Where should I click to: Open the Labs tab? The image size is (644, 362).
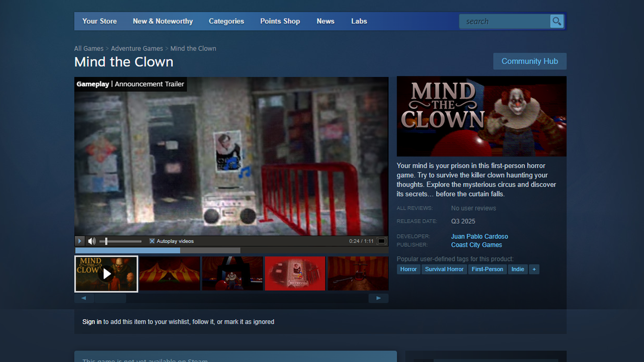coord(359,21)
